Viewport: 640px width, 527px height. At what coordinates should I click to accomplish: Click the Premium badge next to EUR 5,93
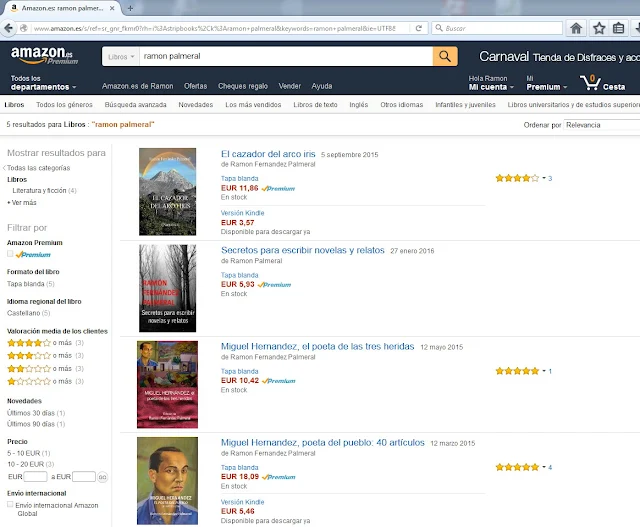click(274, 285)
